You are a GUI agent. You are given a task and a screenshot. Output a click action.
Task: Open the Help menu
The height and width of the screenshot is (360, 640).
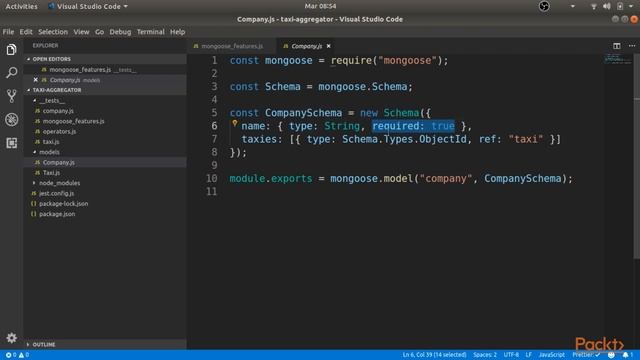click(x=178, y=32)
